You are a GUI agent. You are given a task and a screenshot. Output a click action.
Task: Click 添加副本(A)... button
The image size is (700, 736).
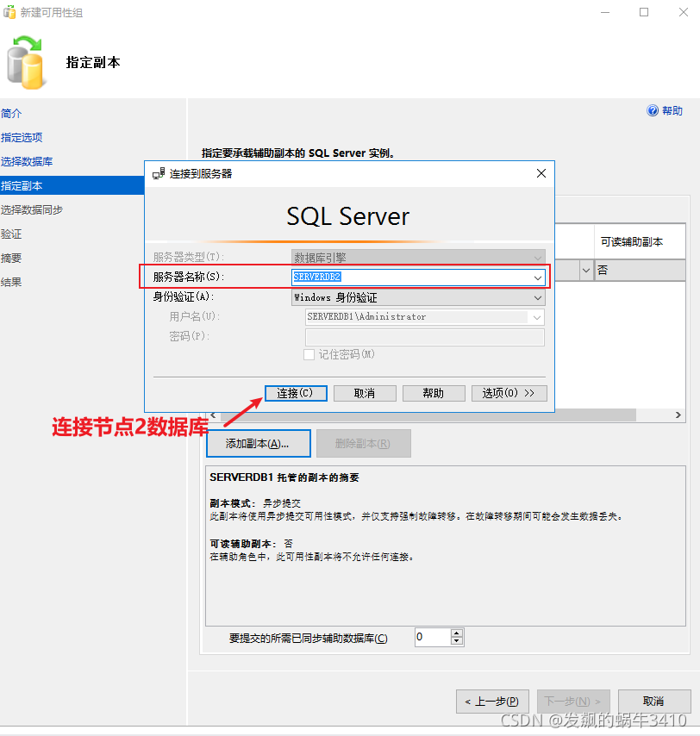click(259, 444)
